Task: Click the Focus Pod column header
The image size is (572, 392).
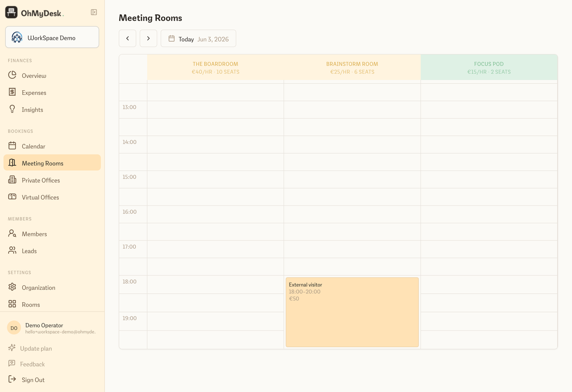Action: (x=489, y=67)
